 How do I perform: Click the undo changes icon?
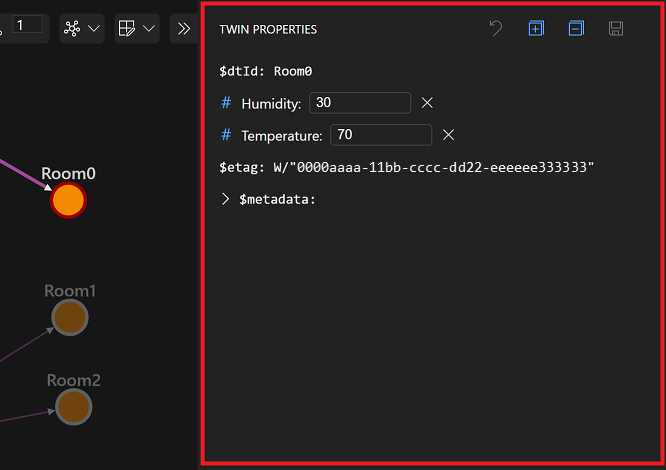click(496, 28)
